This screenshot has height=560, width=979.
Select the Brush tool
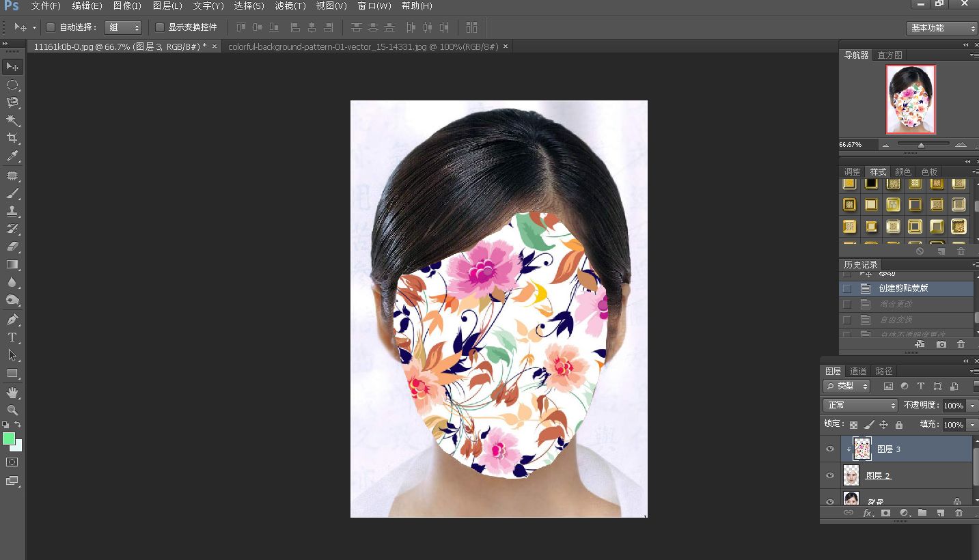(12, 193)
